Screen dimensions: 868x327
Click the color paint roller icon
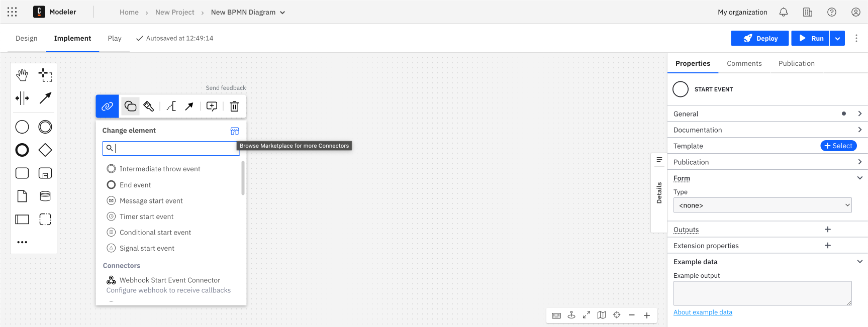148,106
